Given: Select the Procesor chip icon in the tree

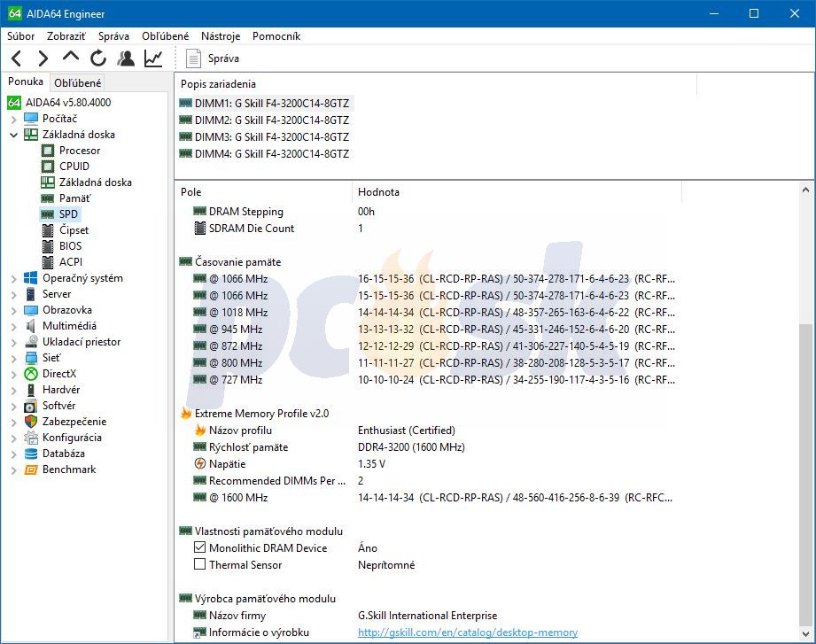Looking at the screenshot, I should point(47,151).
